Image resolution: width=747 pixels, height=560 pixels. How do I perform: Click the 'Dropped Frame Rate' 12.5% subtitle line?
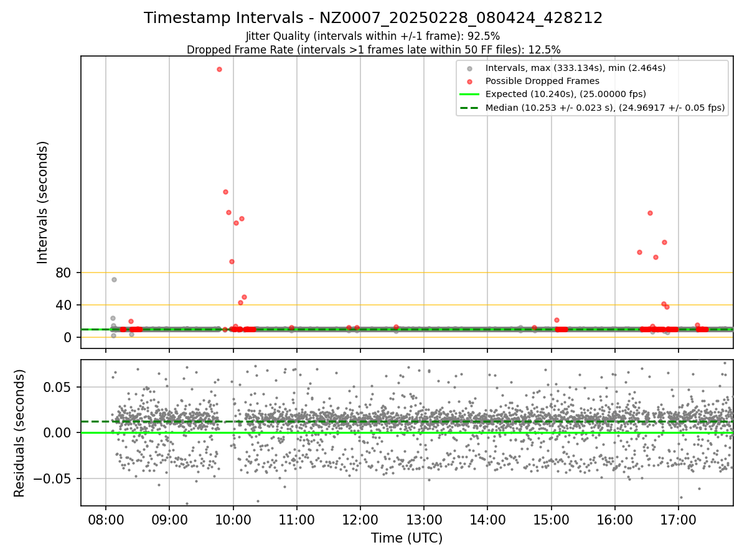[x=374, y=50]
